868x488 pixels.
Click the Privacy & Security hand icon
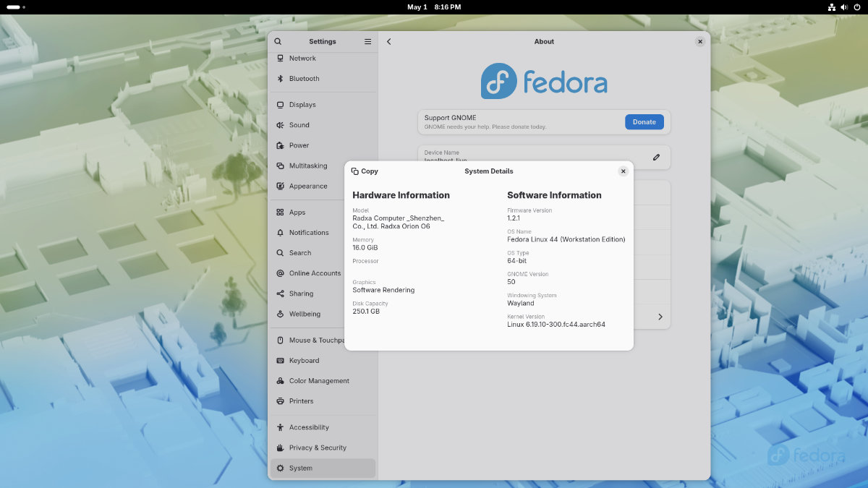(280, 448)
